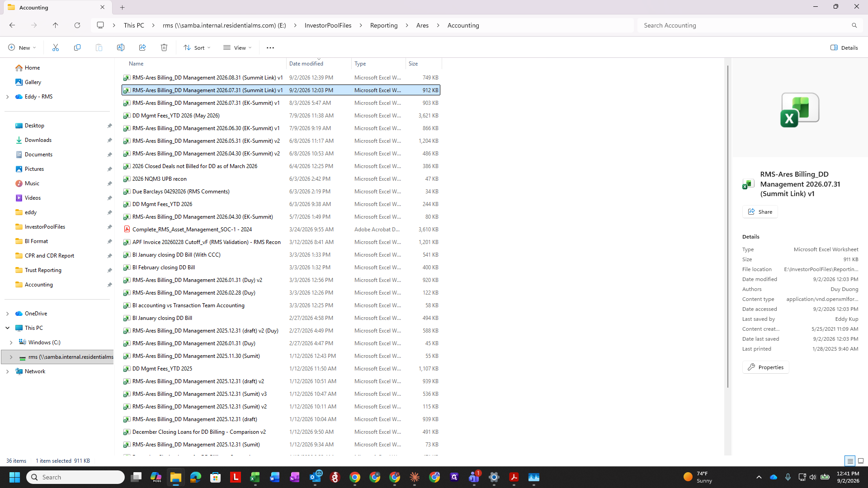The image size is (868, 488).
Task: Refresh the Accounting folder view
Action: coord(77,25)
